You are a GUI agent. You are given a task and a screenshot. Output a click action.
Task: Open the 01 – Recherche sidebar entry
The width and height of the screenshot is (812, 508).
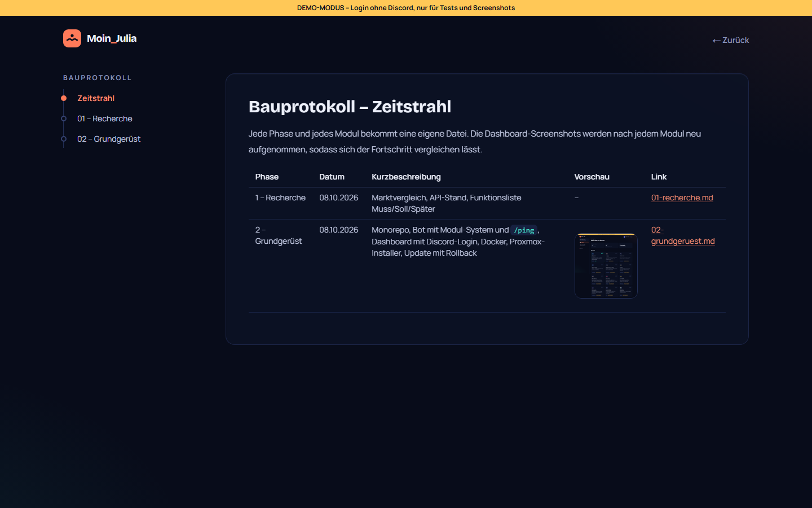click(105, 119)
